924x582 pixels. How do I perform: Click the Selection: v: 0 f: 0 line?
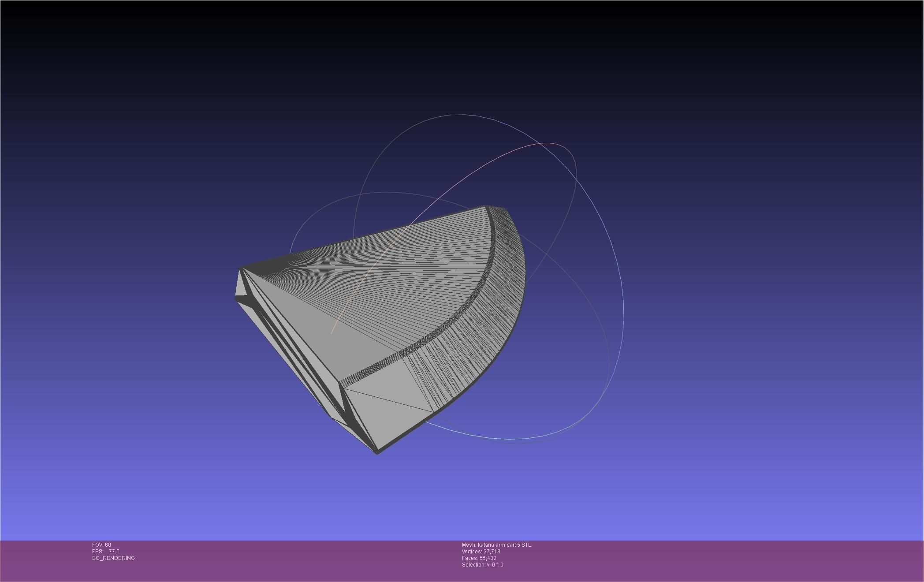482,565
